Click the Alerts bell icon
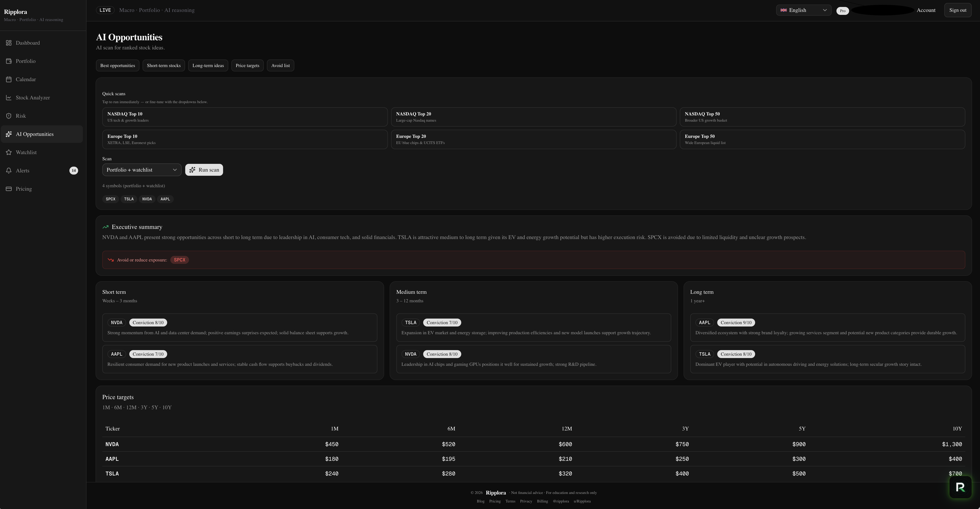 coord(9,170)
